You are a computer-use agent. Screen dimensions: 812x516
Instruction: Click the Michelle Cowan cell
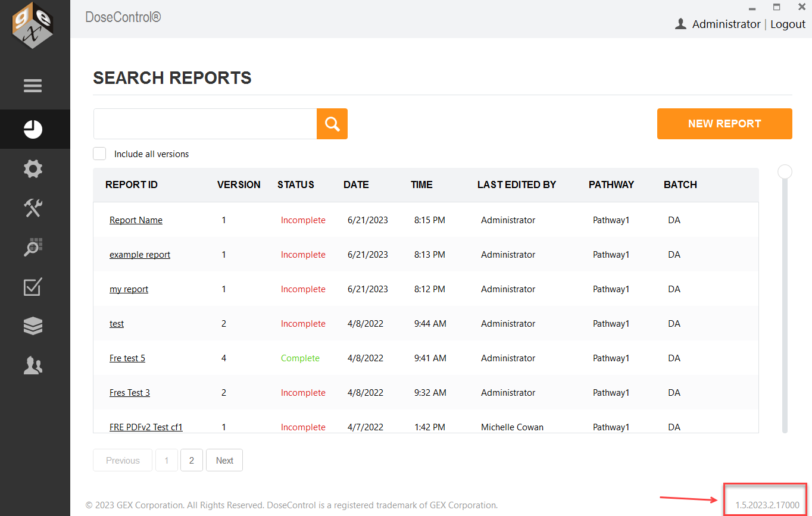[x=512, y=427]
